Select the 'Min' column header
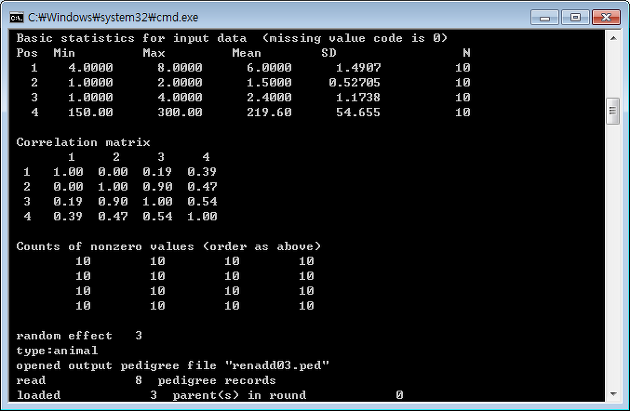630x411 pixels. tap(64, 53)
